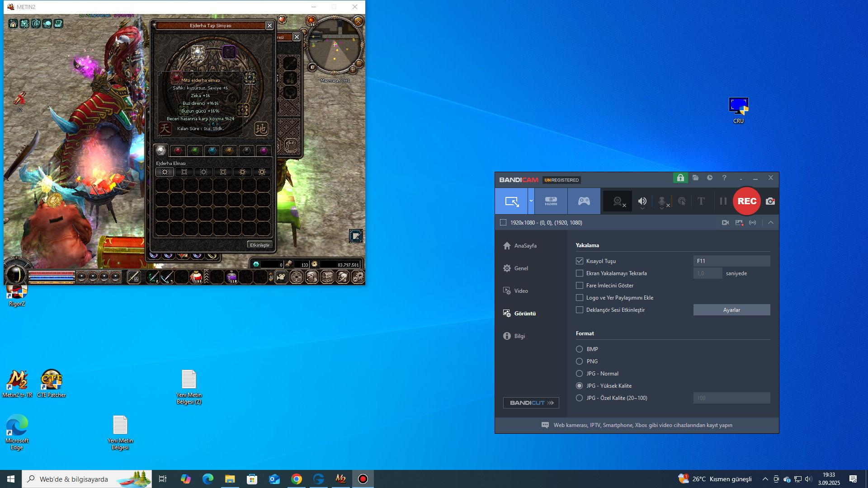Click the BANDICUT button
The image size is (868, 488).
(x=531, y=403)
